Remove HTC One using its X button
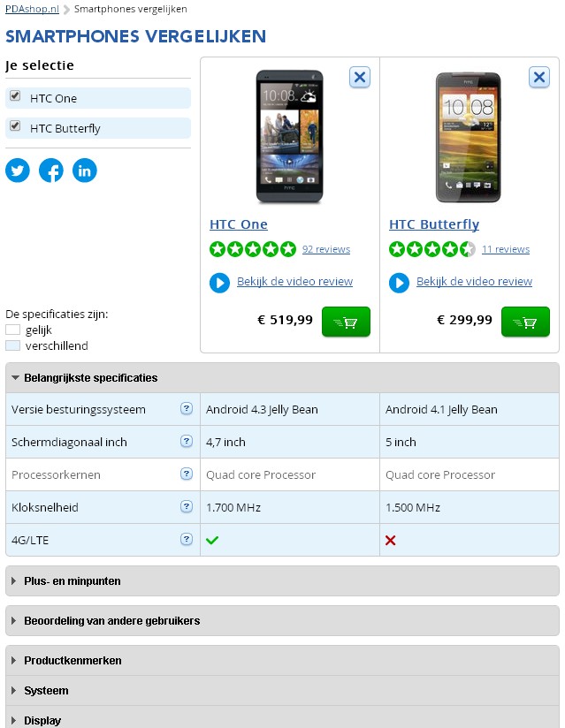This screenshot has width=565, height=728. click(x=360, y=77)
